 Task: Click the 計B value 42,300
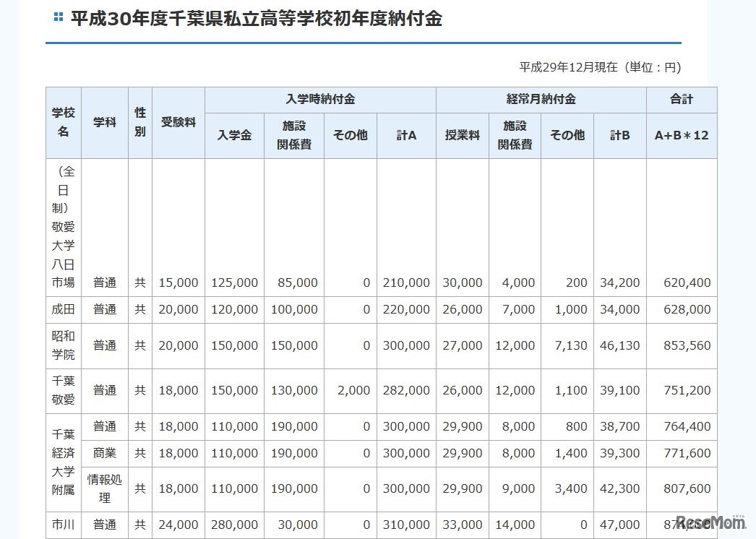coord(619,489)
